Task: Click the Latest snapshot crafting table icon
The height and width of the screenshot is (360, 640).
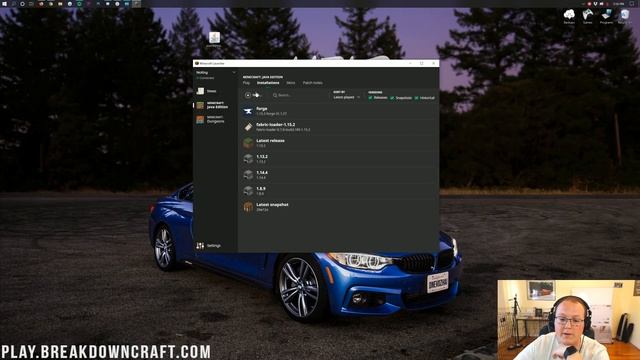Action: (248, 207)
